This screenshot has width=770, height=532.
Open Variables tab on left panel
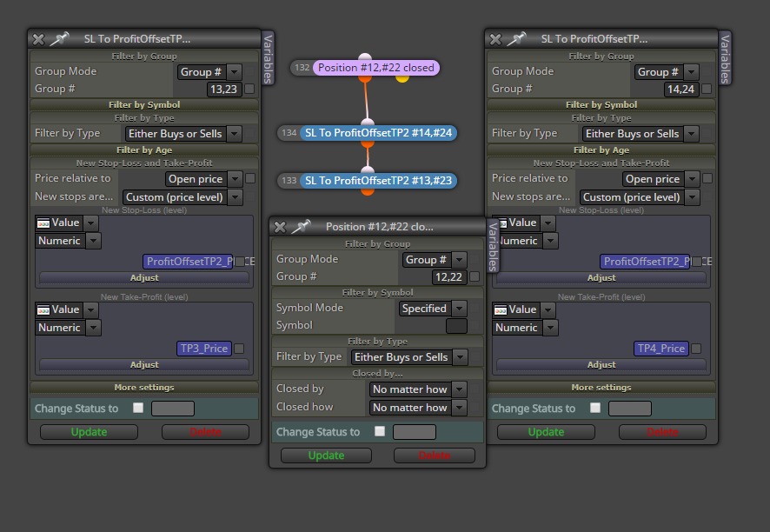tap(269, 58)
